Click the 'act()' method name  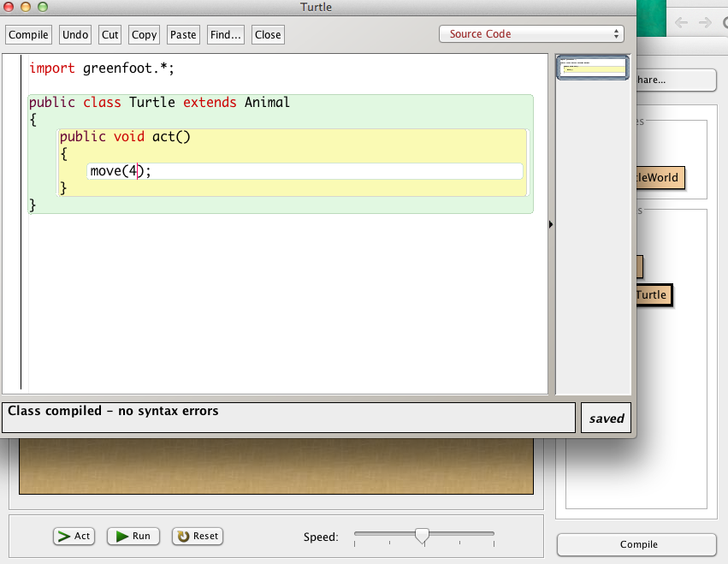point(171,137)
